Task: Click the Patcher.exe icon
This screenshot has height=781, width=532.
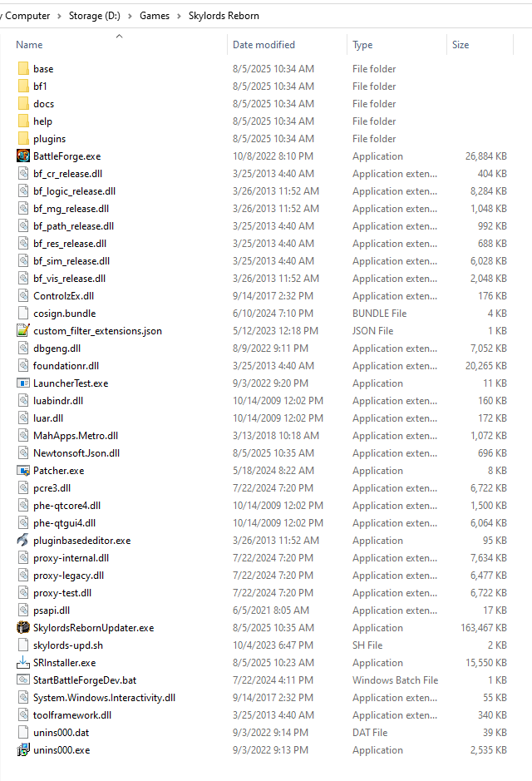Action: (23, 470)
